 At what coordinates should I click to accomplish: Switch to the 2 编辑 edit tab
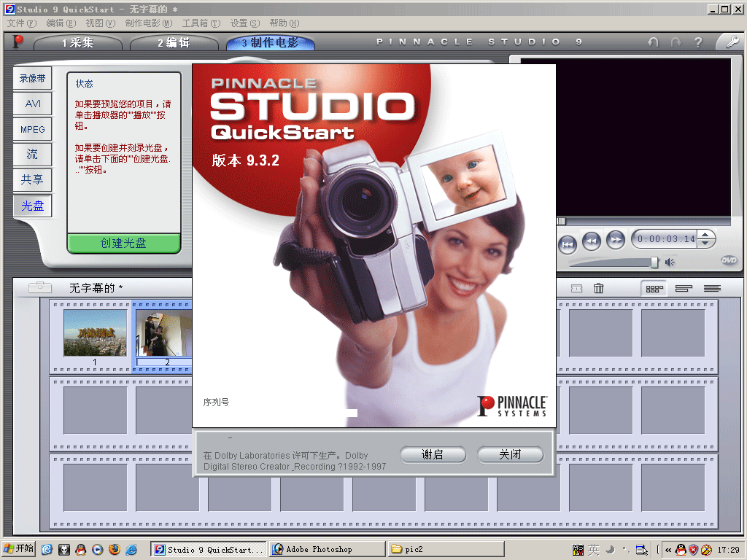(174, 43)
